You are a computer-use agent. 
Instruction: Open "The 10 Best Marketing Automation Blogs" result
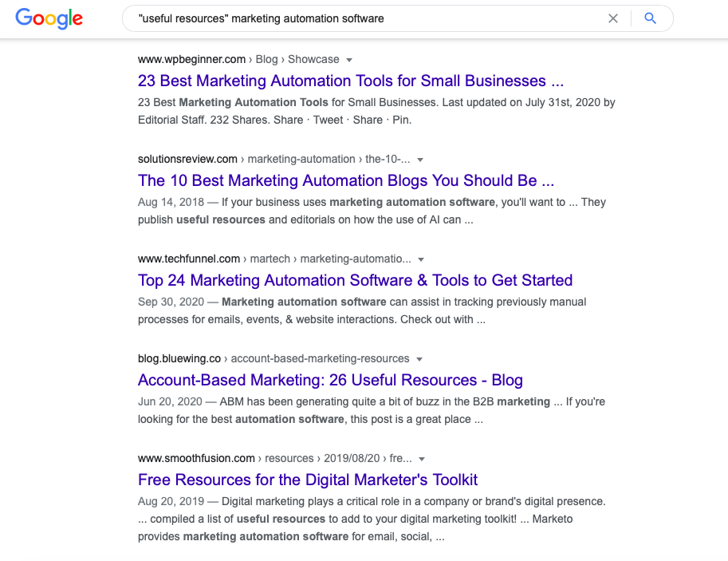pyautogui.click(x=346, y=180)
